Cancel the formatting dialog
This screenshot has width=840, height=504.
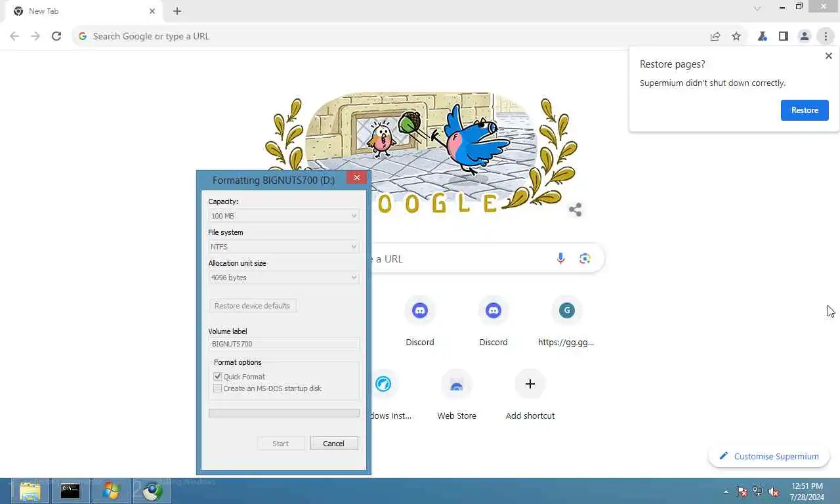(x=334, y=444)
